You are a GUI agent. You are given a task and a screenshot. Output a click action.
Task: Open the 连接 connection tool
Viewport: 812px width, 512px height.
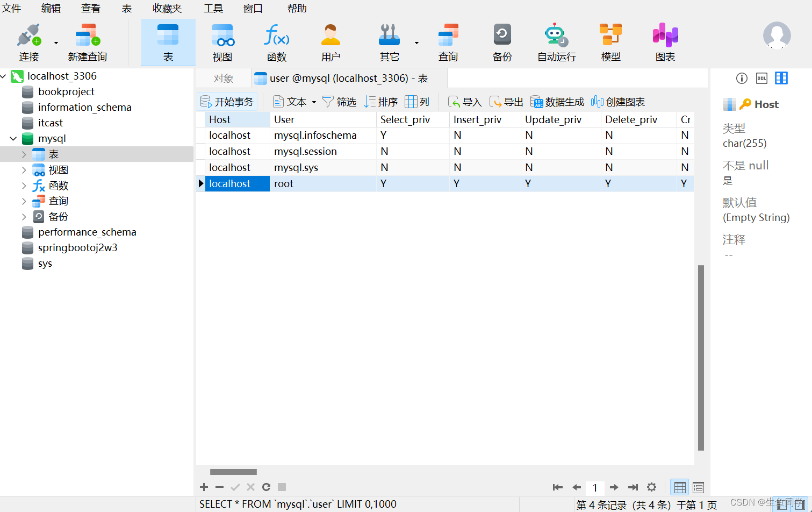click(x=29, y=42)
